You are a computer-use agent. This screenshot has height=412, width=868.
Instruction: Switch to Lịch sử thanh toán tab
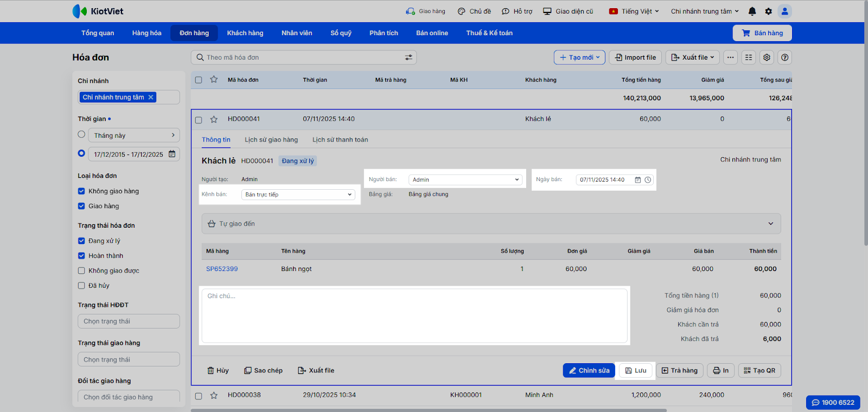pyautogui.click(x=340, y=140)
